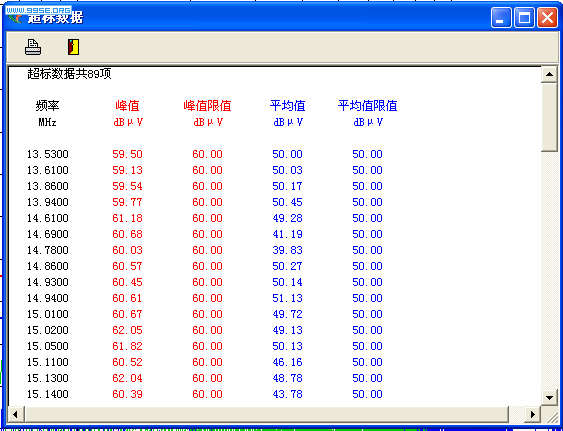Select frequency 14.6900
This screenshot has width=563, height=431.
48,234
